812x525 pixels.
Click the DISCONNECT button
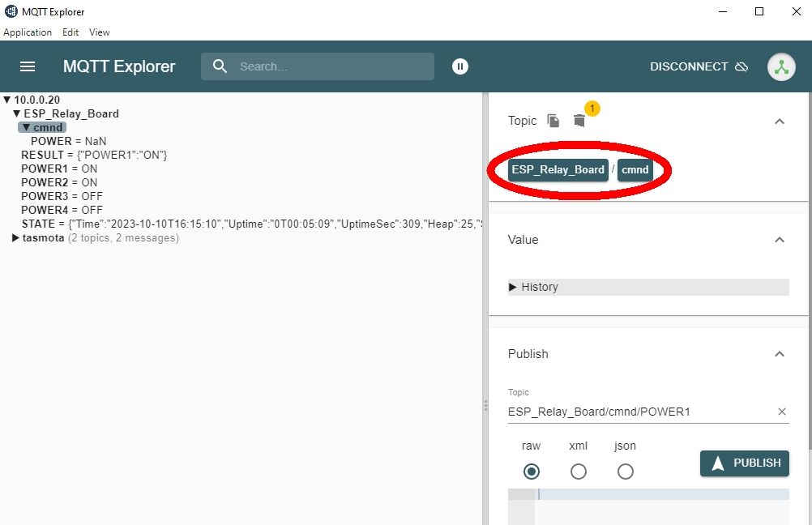coord(699,66)
